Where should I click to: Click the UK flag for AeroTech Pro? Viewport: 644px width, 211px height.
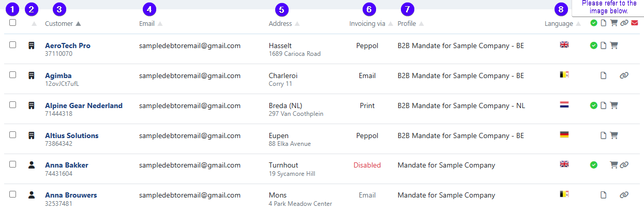tap(564, 45)
